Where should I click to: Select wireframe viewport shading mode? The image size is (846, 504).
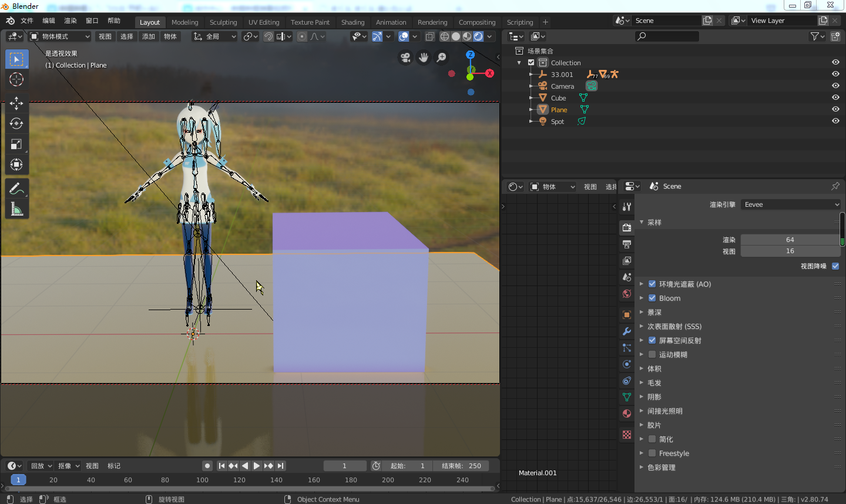[445, 36]
